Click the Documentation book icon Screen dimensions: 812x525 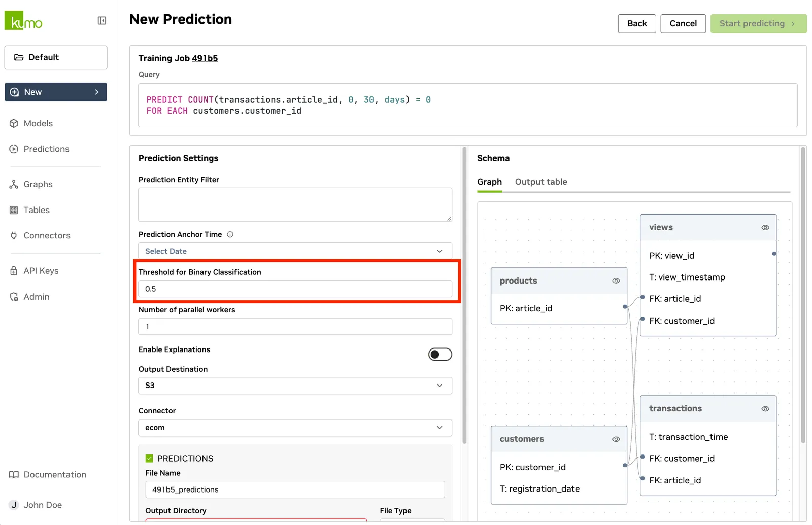pos(14,475)
